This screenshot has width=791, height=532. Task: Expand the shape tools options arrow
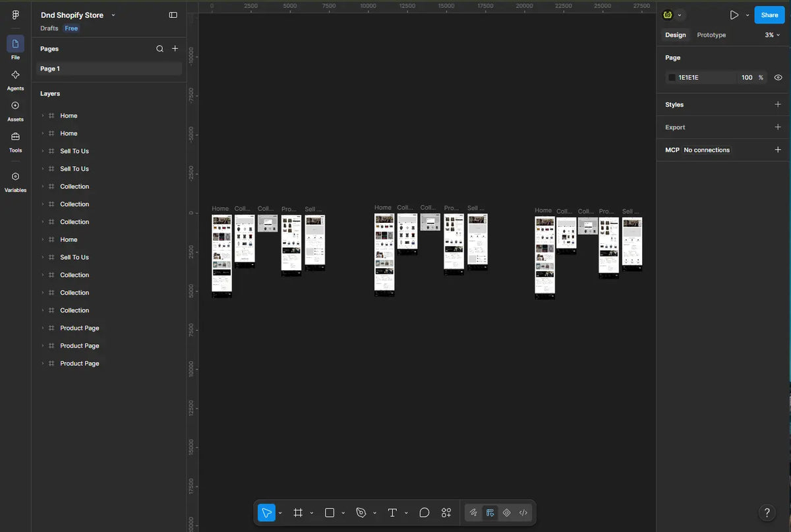(x=343, y=513)
